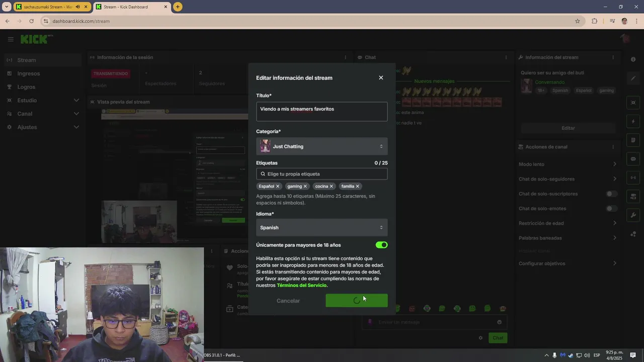The height and width of the screenshot is (362, 644).
Task: Toggle Únicamente para mayores de 18 años
Action: pyautogui.click(x=381, y=245)
